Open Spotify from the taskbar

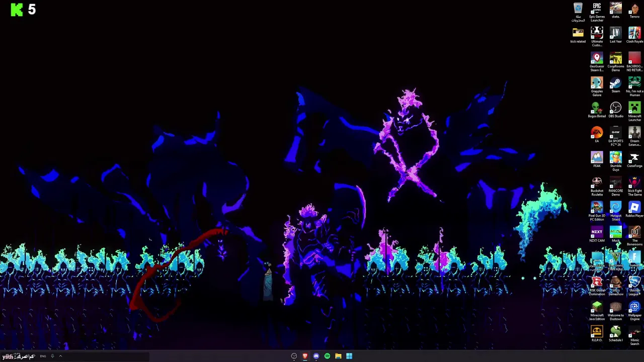pos(327,356)
